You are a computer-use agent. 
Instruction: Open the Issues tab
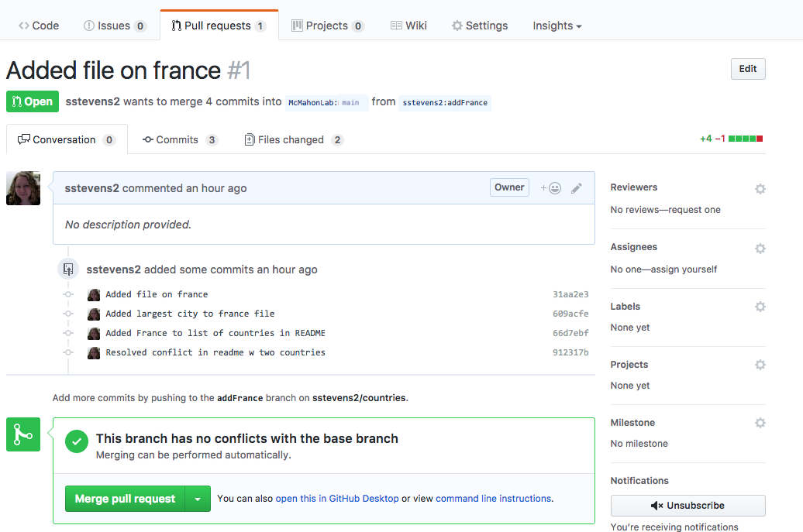point(115,26)
